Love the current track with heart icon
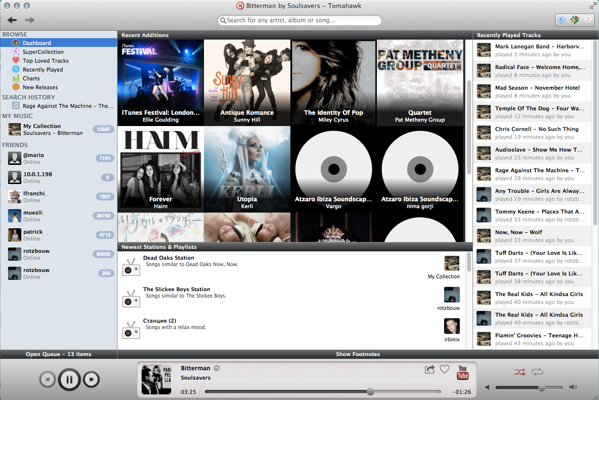 (x=444, y=369)
